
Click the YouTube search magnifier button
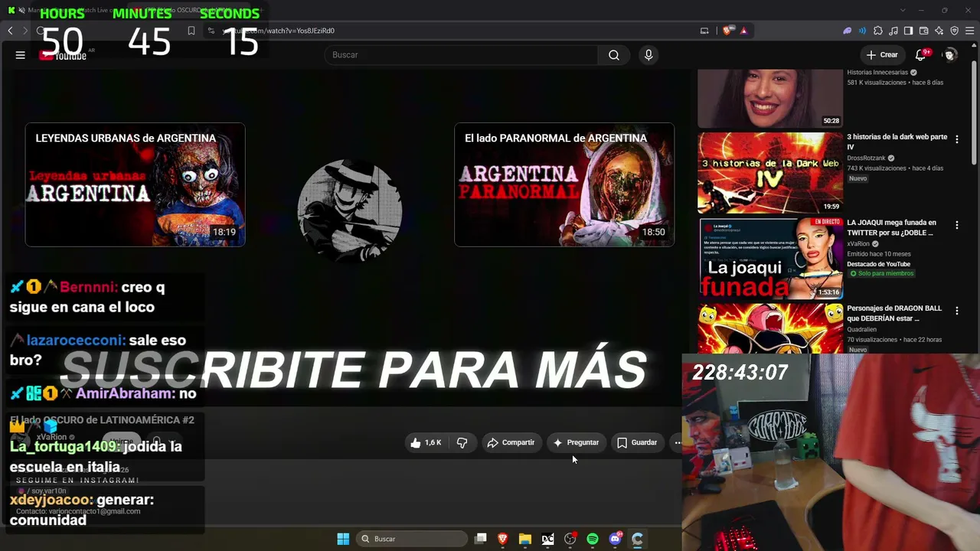click(x=614, y=55)
